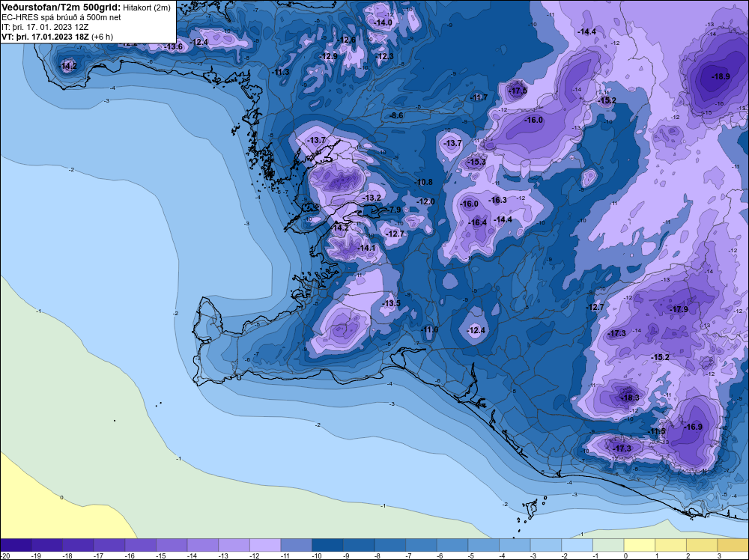Select the legend swatch between -17 and -16
This screenshot has height=560, width=749.
109,545
